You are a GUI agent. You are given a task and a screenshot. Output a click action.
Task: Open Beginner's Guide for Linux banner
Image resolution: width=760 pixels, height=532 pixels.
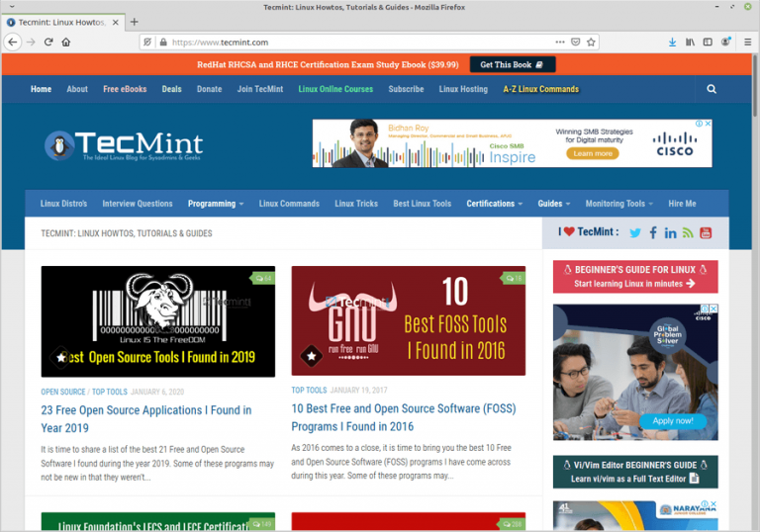click(635, 276)
